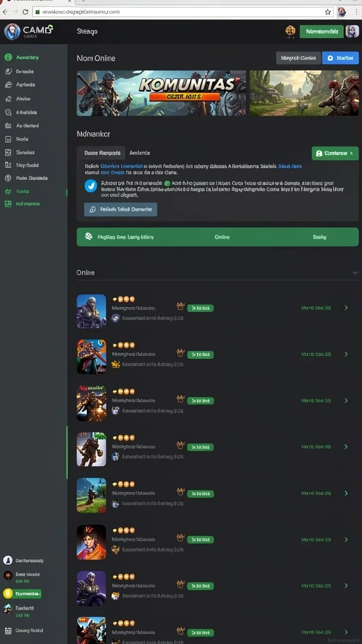The height and width of the screenshot is (644, 362).
Task: Toggle the yellow-dot green pill in the bottom sidebar
Action: [22, 594]
